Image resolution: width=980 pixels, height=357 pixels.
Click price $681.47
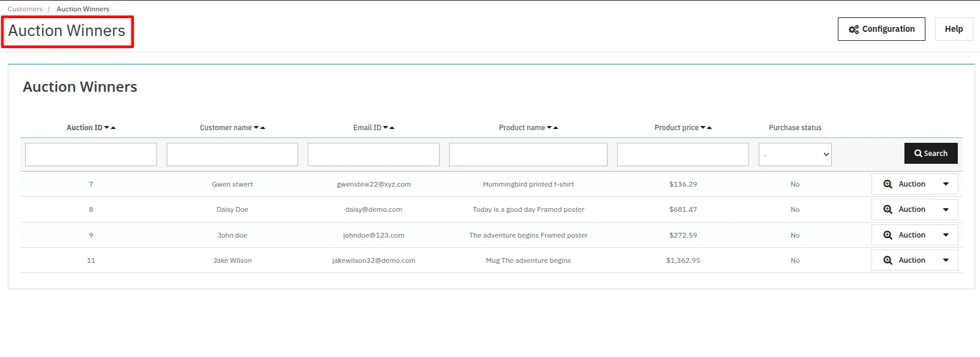[683, 209]
